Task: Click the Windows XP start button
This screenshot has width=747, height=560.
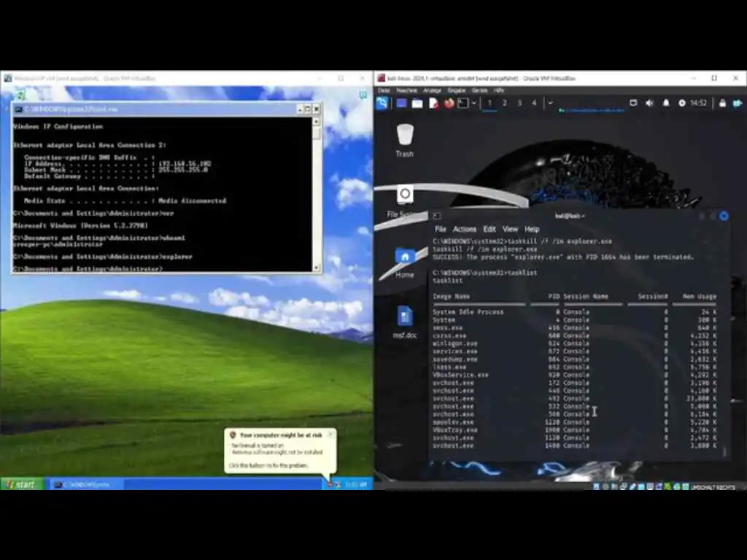Action: (x=22, y=484)
